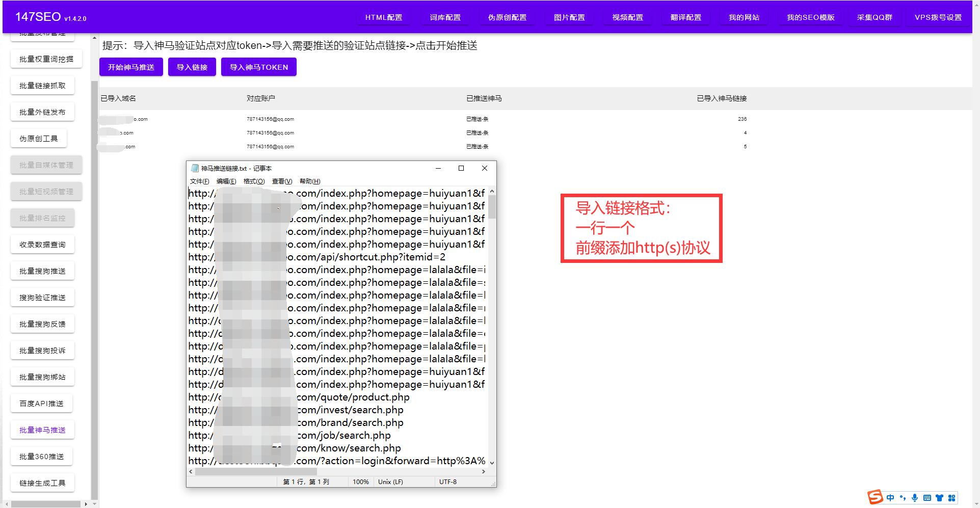Open Notepad 帮助(H) menu
This screenshot has width=980, height=508.
tap(310, 181)
